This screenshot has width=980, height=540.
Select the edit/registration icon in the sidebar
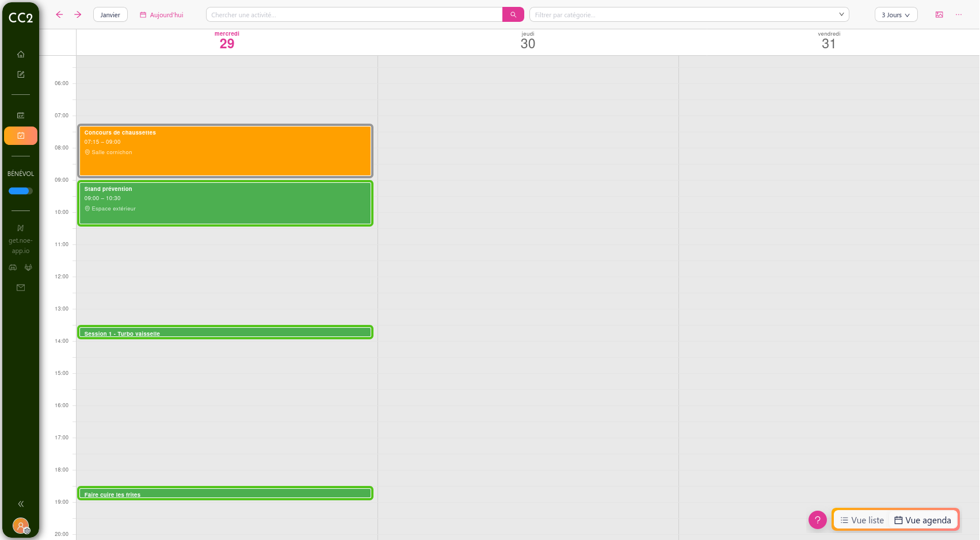20,74
